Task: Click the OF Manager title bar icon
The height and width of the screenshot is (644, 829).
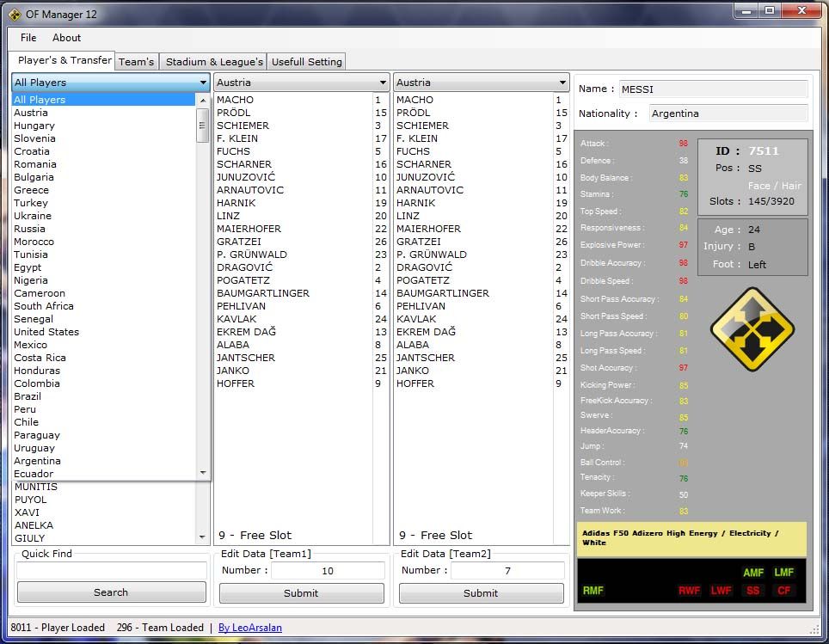Action: (x=15, y=14)
